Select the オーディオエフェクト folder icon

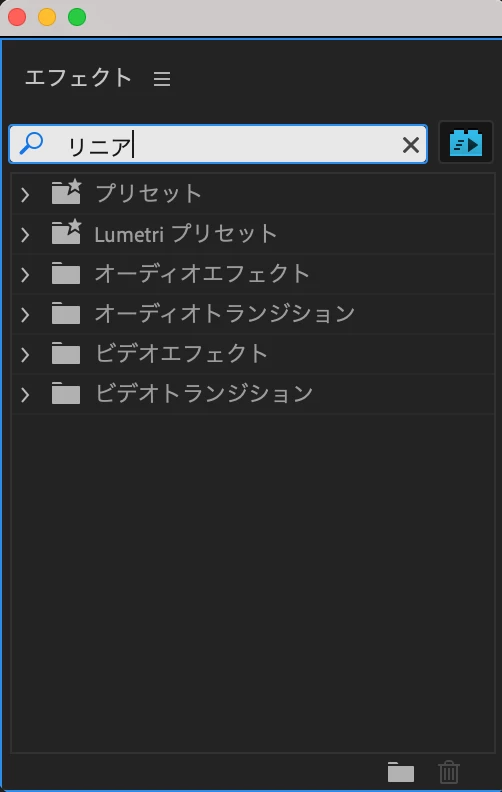pyautogui.click(x=66, y=273)
